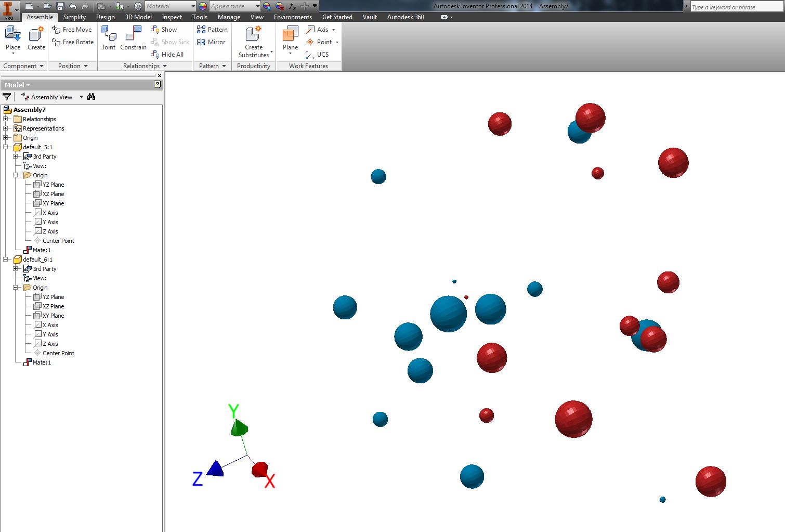
Task: Click the binoculars find icon in browser
Action: coord(91,97)
